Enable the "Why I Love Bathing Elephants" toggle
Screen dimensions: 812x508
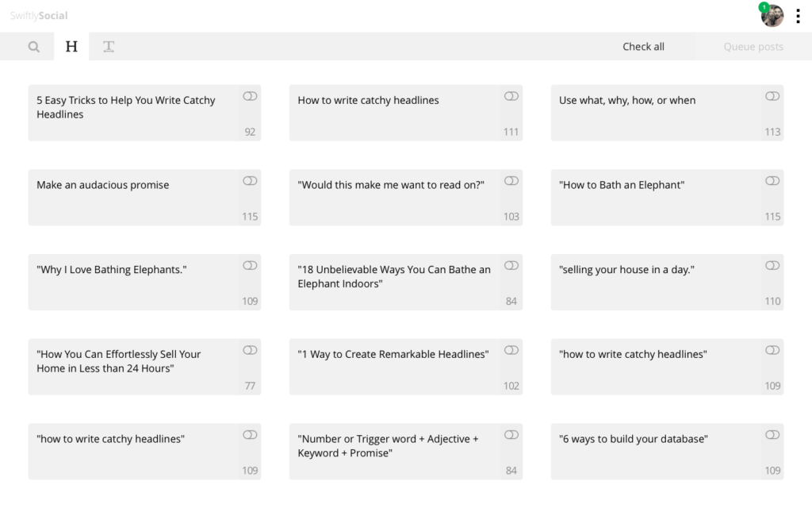tap(250, 265)
